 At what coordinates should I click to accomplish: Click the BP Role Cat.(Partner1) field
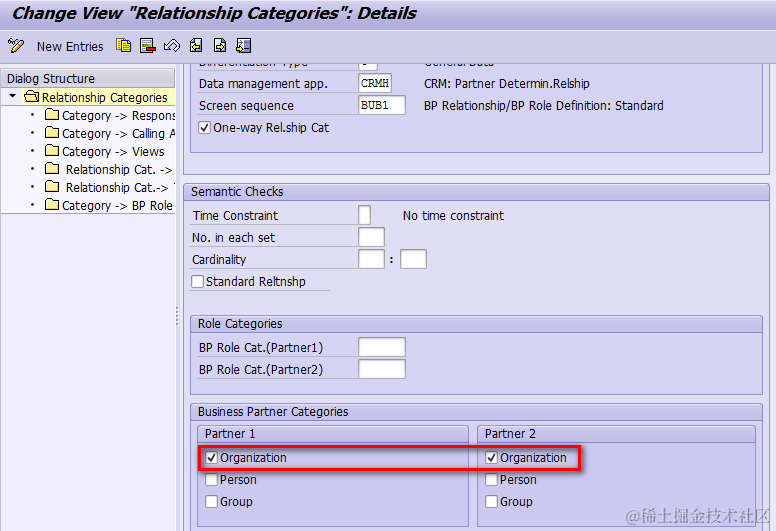click(x=382, y=347)
